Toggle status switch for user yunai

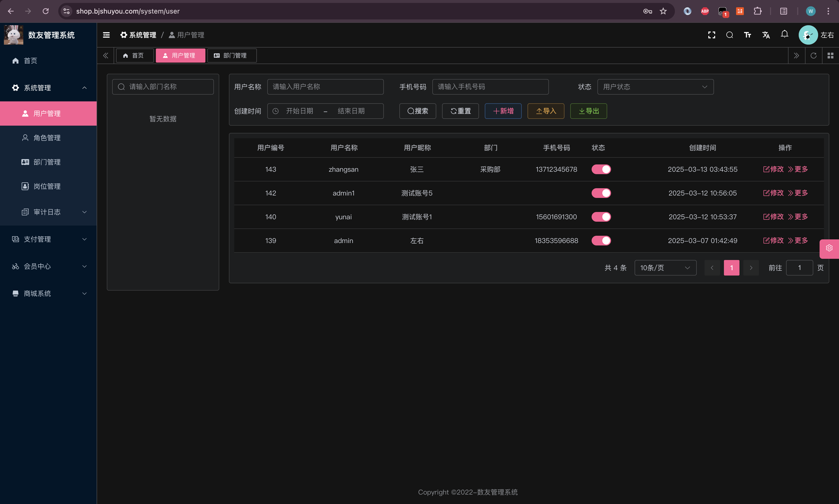601,217
